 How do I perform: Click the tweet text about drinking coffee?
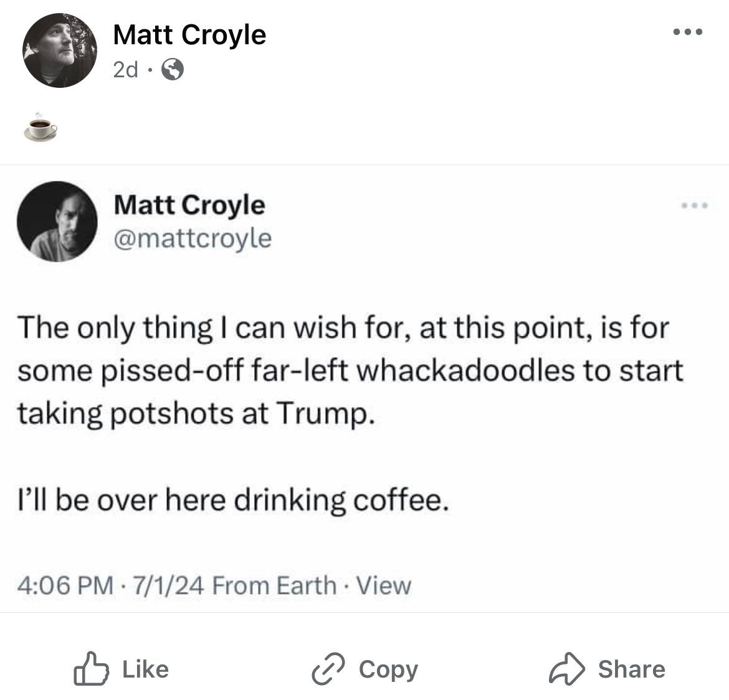click(x=232, y=501)
